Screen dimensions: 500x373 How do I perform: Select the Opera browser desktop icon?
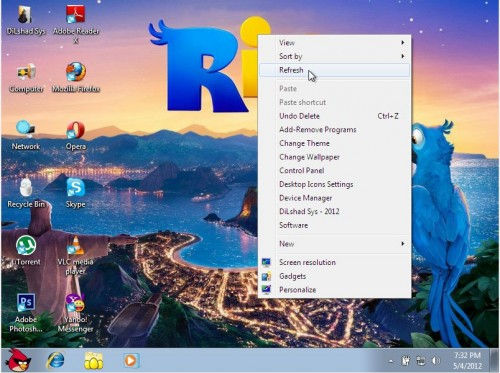pos(76,135)
